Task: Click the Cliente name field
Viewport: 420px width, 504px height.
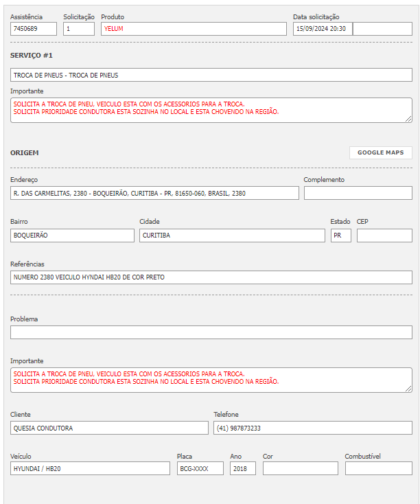Action: (109, 428)
